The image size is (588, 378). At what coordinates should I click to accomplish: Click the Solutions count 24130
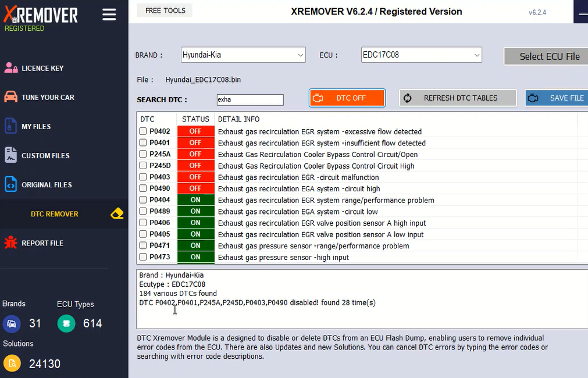coord(45,363)
